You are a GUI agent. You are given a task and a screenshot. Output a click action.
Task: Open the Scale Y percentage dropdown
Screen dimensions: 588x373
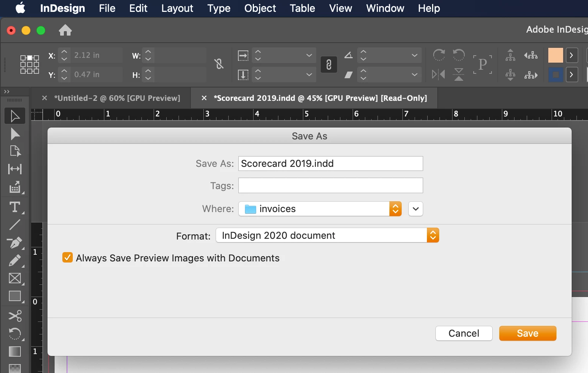309,75
